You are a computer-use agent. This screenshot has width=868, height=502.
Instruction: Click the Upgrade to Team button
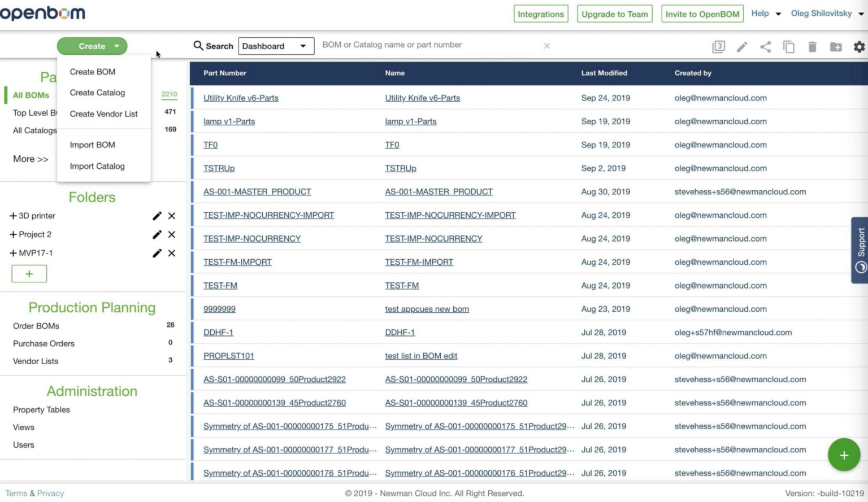click(x=614, y=14)
